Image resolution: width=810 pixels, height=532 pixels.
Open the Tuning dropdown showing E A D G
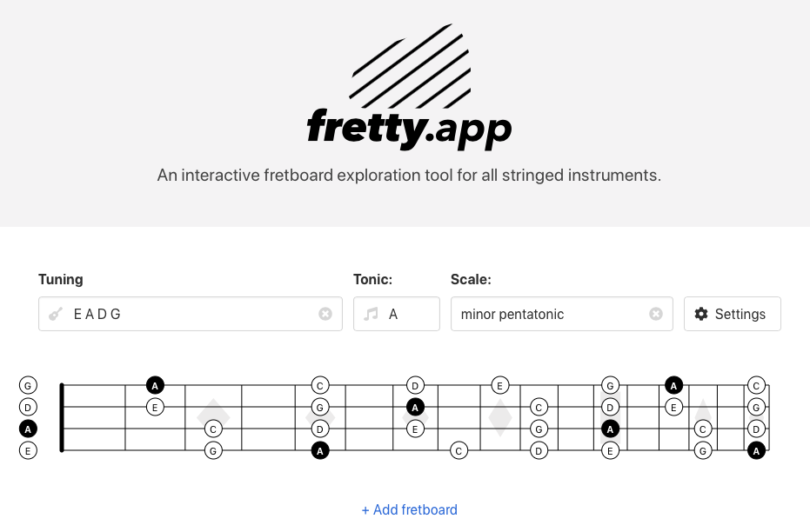click(183, 314)
